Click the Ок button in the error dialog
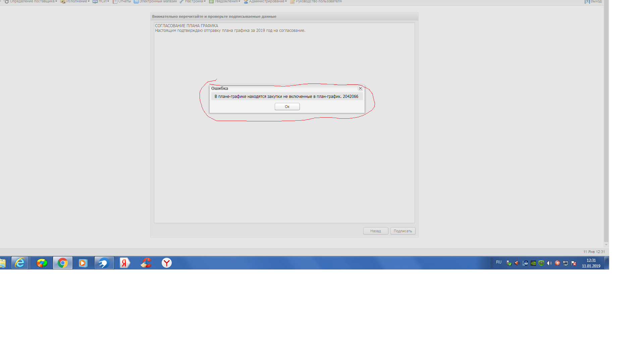The image size is (644, 362). (287, 107)
